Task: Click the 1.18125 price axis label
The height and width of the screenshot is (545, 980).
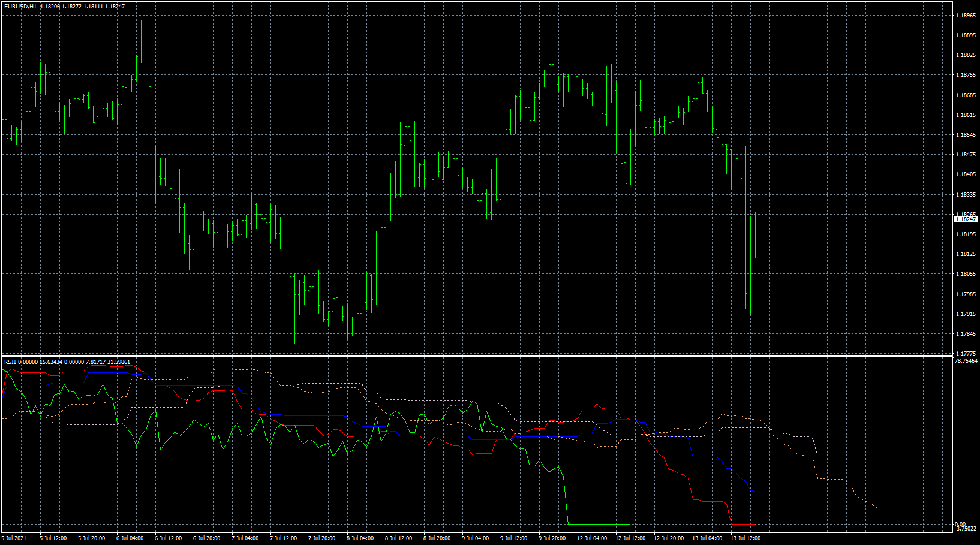Action: (x=966, y=254)
